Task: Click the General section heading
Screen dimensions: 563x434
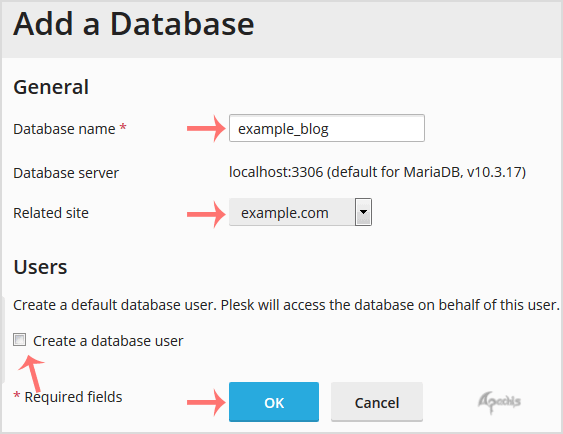Action: [x=51, y=87]
